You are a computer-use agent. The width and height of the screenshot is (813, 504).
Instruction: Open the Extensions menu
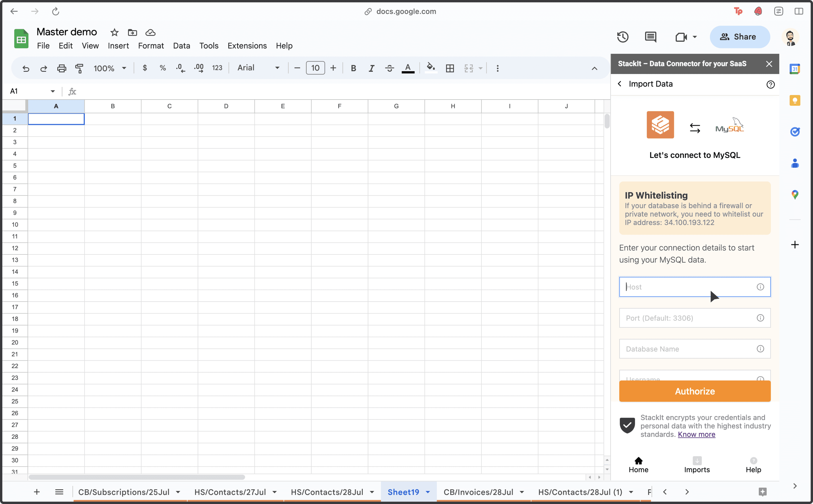click(x=247, y=46)
